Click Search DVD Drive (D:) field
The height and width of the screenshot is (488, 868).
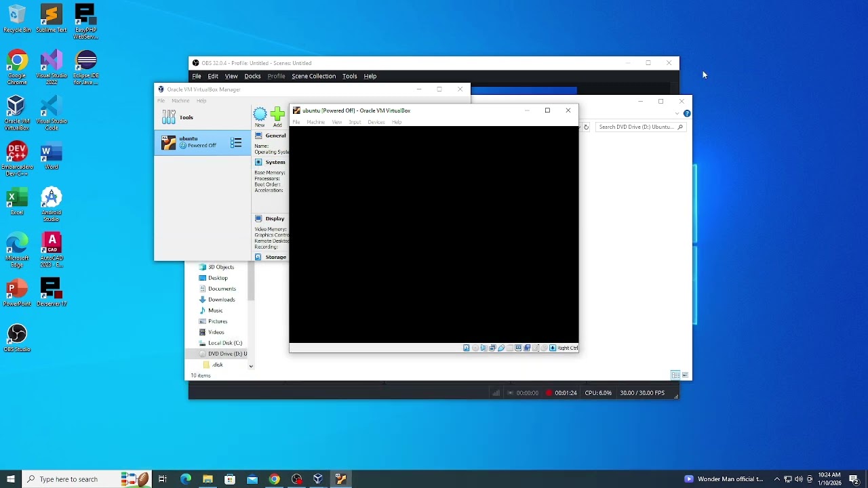[641, 127]
